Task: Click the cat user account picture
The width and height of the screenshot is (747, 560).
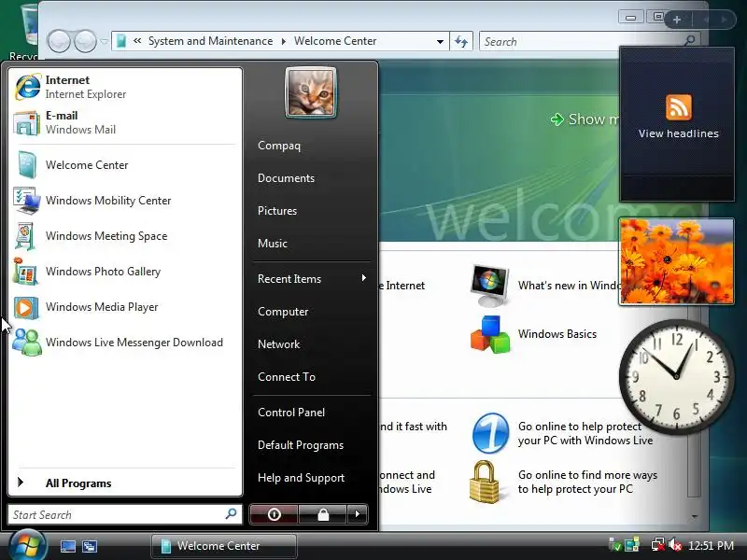Action: pos(311,92)
